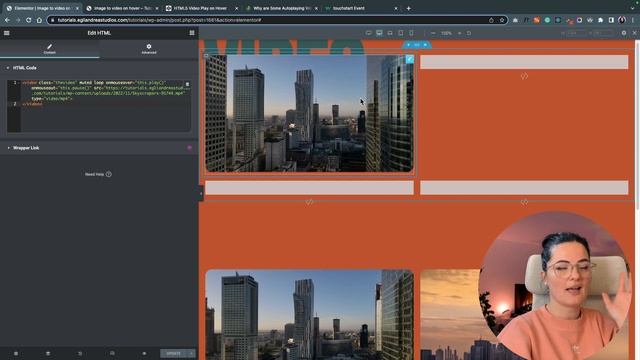Click the Update button
The width and height of the screenshot is (640, 360).
click(x=173, y=353)
